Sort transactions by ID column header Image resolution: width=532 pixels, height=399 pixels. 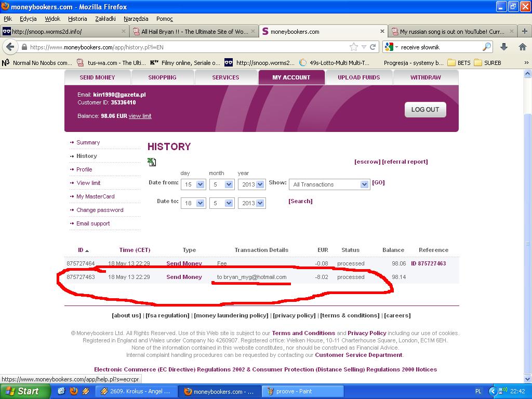(x=83, y=250)
